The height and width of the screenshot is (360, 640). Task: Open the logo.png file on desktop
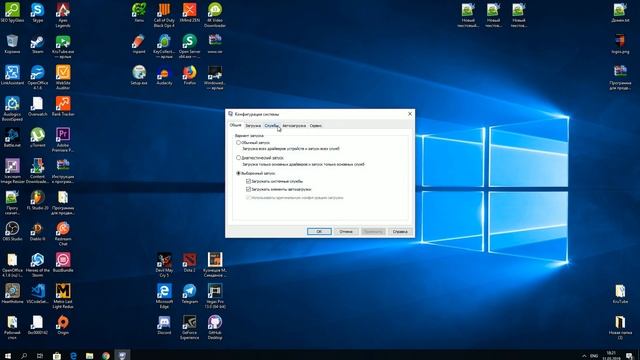click(620, 44)
